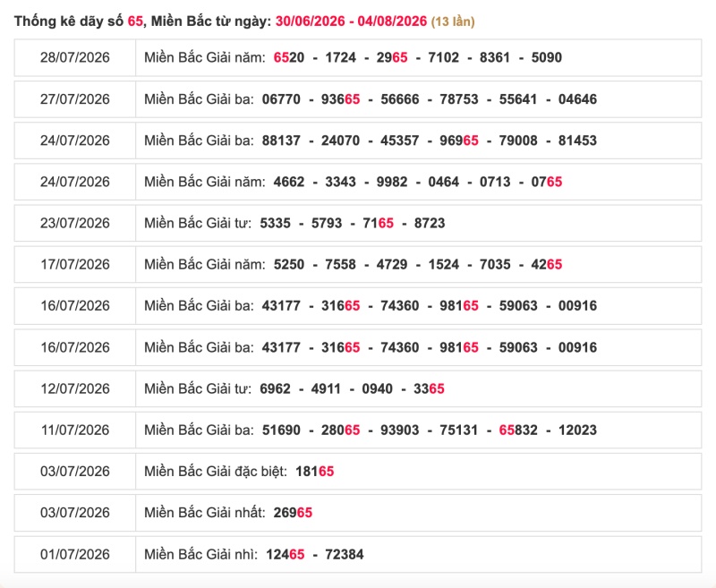Viewport: 716px width, 588px height.
Task: Click Giải nhất number 26965
Action: [x=293, y=512]
